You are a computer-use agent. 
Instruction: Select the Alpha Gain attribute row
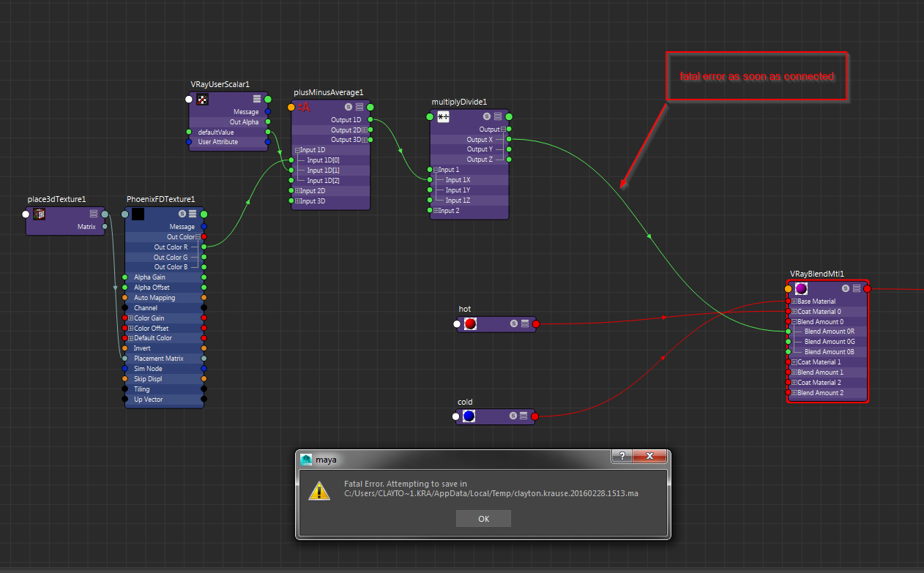(x=165, y=277)
